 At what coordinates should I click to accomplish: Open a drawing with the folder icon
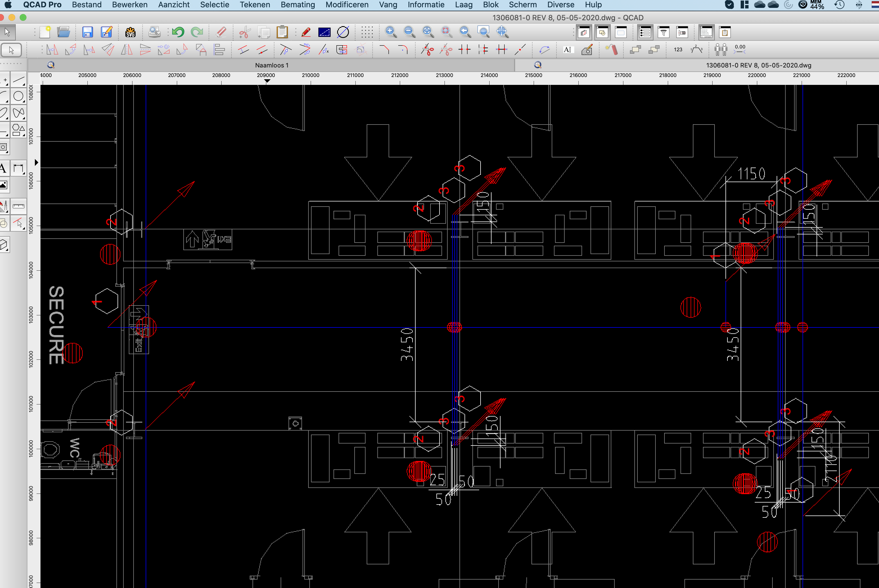click(63, 32)
